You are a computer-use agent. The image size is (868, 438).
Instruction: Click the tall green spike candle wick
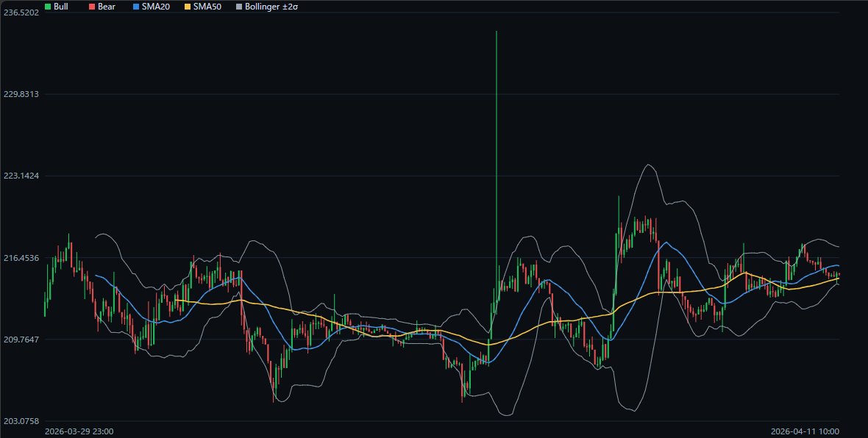[x=497, y=110]
